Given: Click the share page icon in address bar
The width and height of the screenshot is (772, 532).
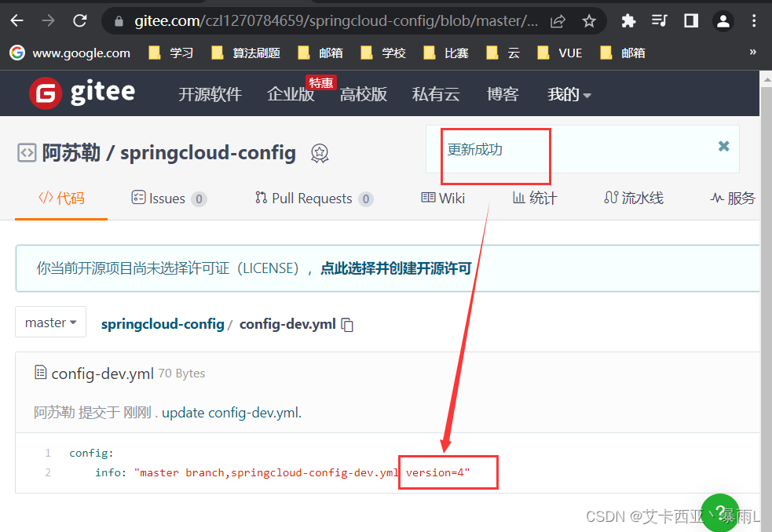Looking at the screenshot, I should coord(558,21).
